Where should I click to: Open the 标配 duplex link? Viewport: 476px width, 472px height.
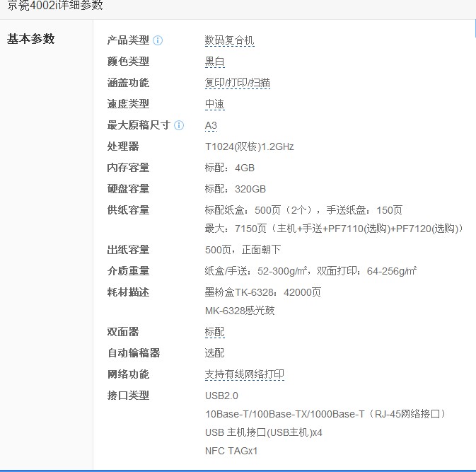coord(214,332)
